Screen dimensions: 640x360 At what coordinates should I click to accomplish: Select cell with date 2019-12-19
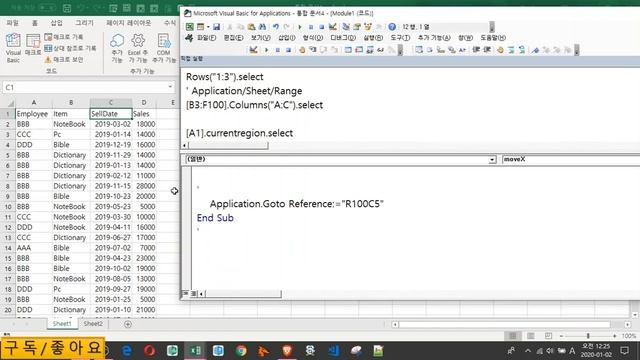112,144
